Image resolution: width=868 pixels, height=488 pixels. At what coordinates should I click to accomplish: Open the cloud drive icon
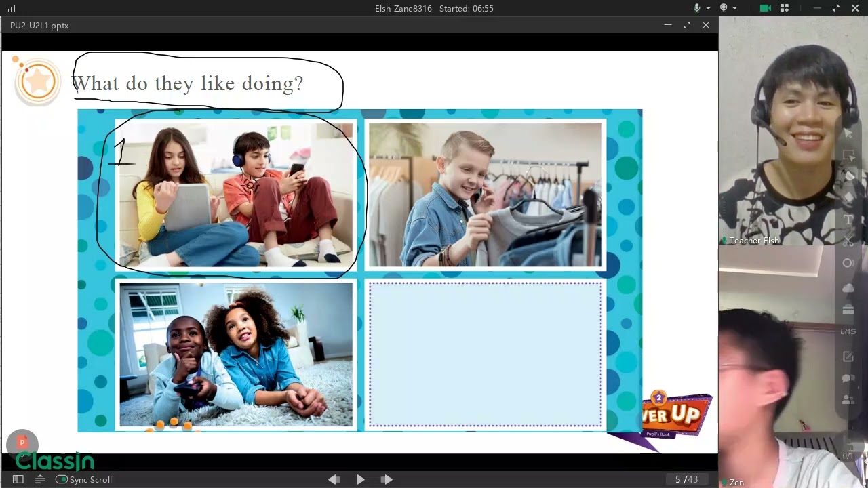pos(848,288)
